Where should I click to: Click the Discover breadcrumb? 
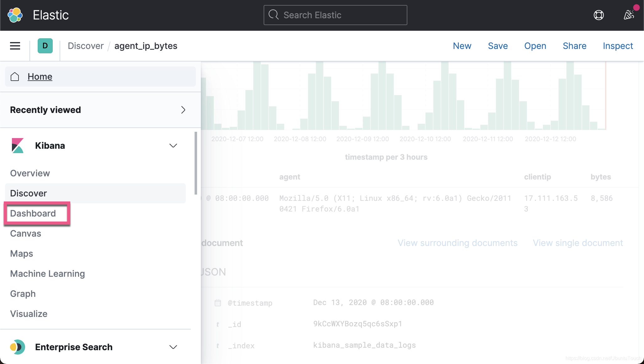point(86,46)
